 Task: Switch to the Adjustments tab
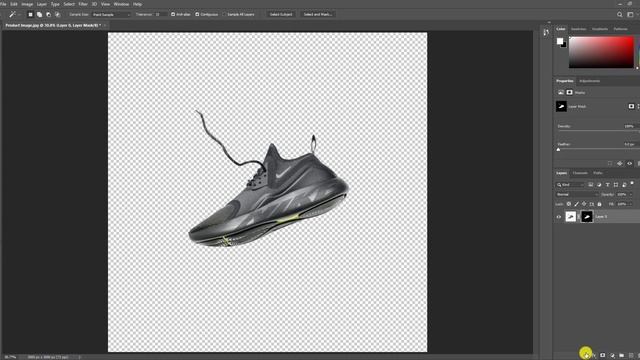(x=589, y=81)
